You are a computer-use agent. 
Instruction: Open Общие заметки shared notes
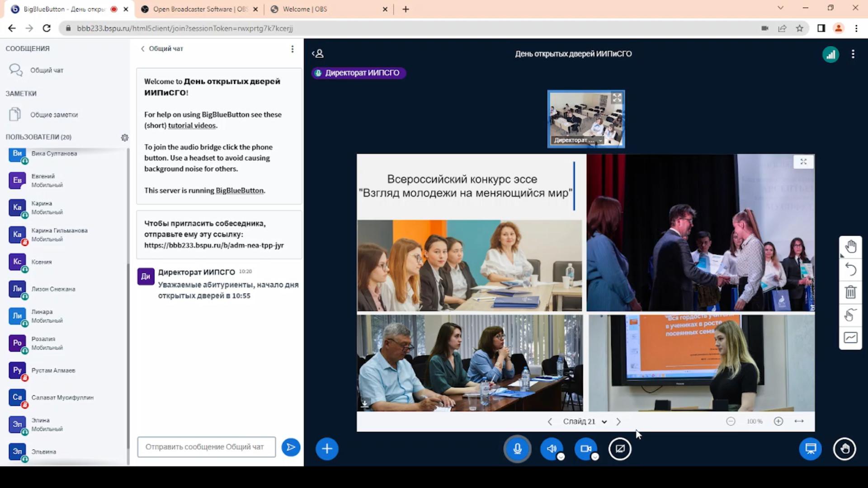54,115
